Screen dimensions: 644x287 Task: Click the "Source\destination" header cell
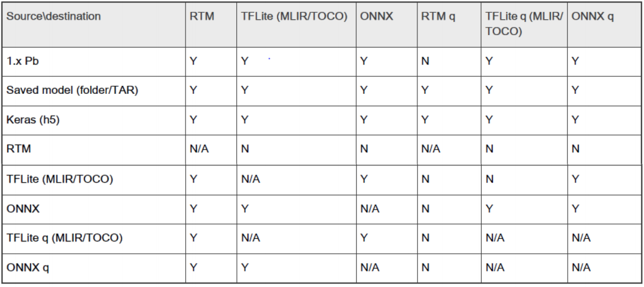click(53, 16)
